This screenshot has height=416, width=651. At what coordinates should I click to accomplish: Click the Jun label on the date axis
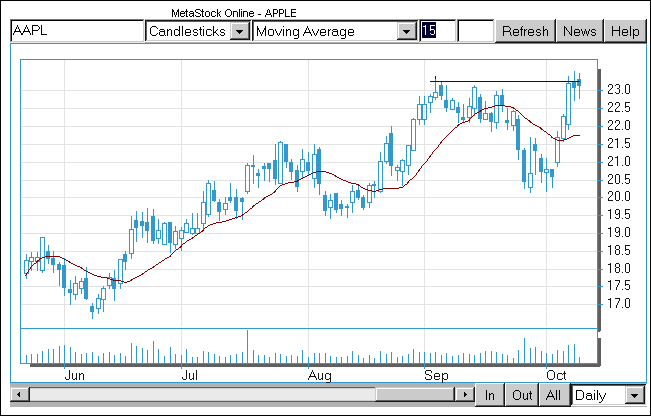(75, 375)
